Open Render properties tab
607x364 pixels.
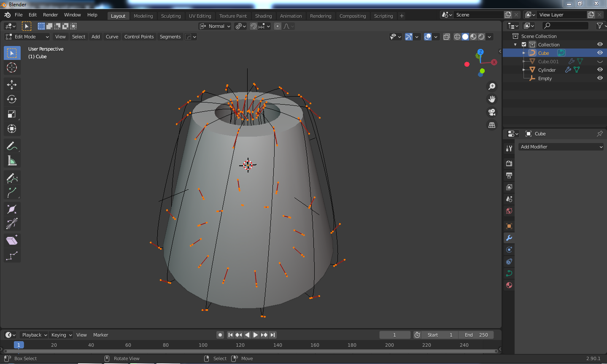pyautogui.click(x=509, y=163)
